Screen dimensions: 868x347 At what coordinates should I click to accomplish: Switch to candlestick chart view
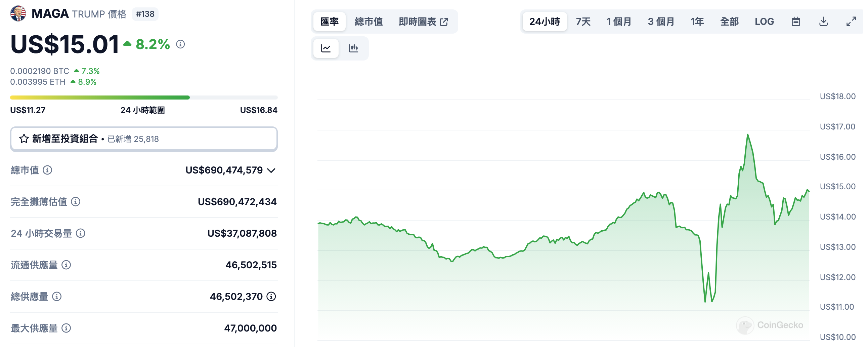(353, 48)
